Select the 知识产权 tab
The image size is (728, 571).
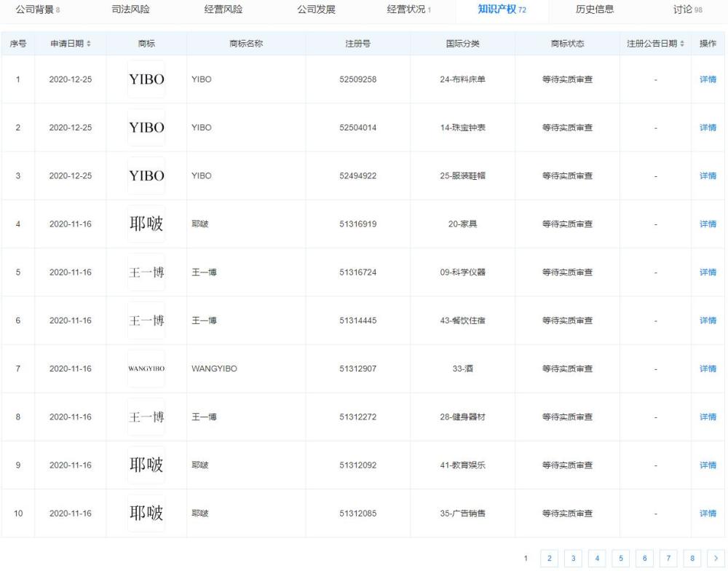point(502,9)
